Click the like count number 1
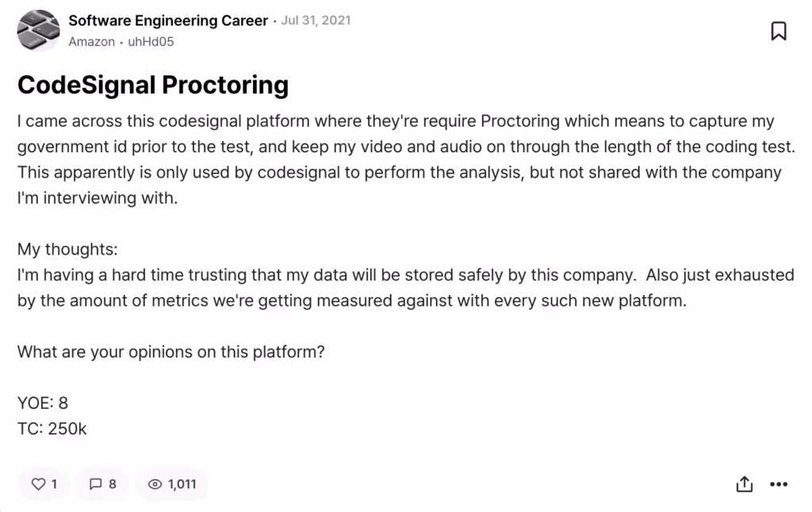812x512 pixels. tap(54, 483)
